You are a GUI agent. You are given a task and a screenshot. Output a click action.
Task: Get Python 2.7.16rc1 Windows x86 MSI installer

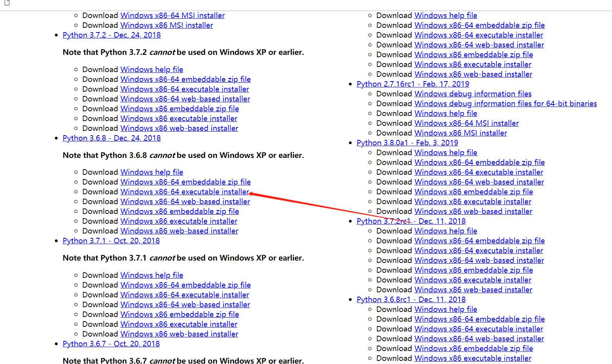click(461, 133)
